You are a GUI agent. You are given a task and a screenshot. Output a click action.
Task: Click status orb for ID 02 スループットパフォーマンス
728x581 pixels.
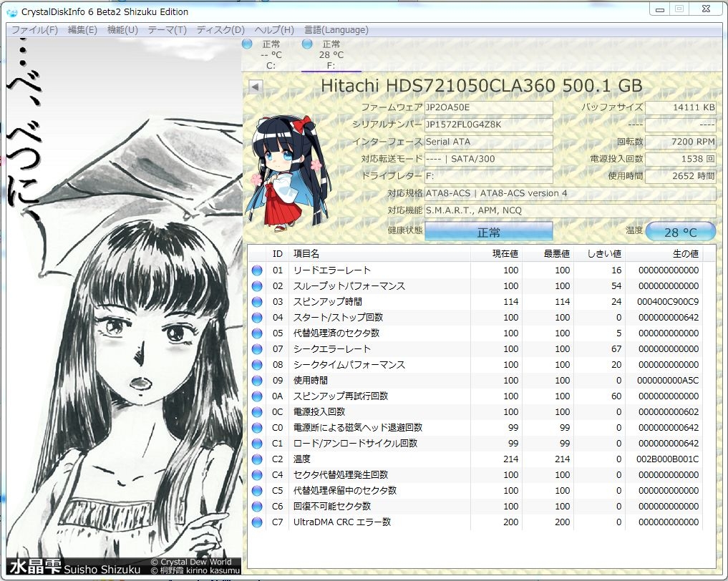coord(257,286)
